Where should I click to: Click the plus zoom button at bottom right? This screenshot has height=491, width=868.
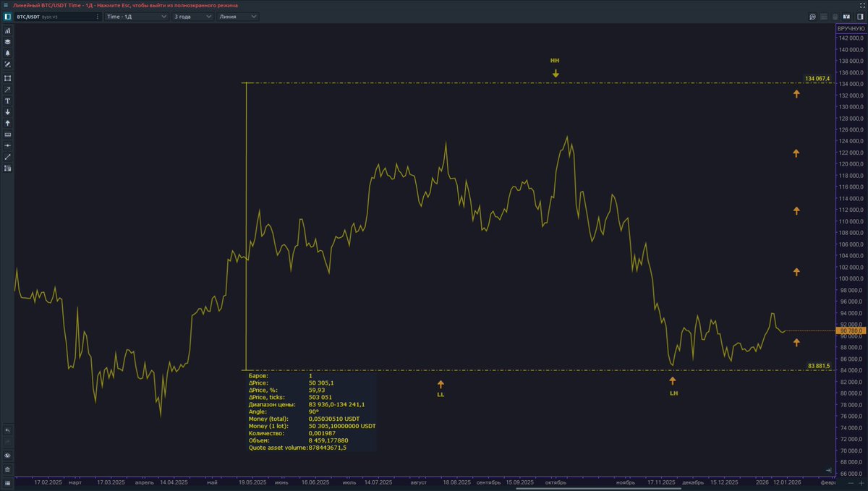tap(861, 482)
